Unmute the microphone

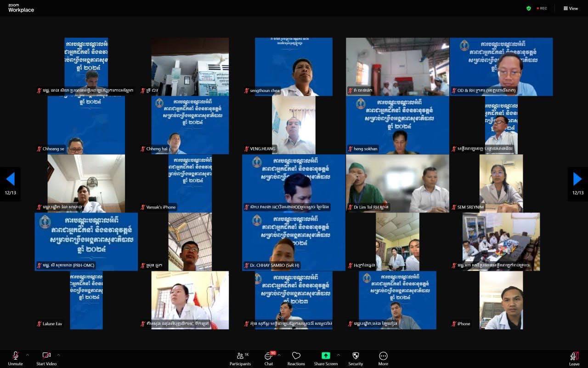coord(15,356)
